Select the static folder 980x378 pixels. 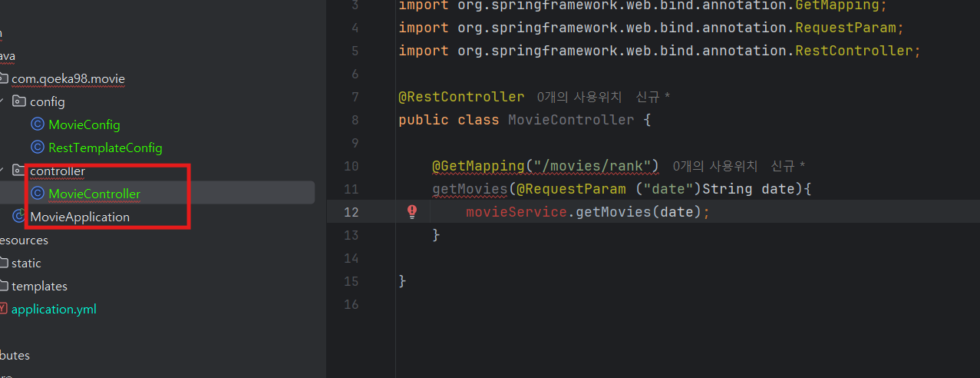tap(26, 263)
